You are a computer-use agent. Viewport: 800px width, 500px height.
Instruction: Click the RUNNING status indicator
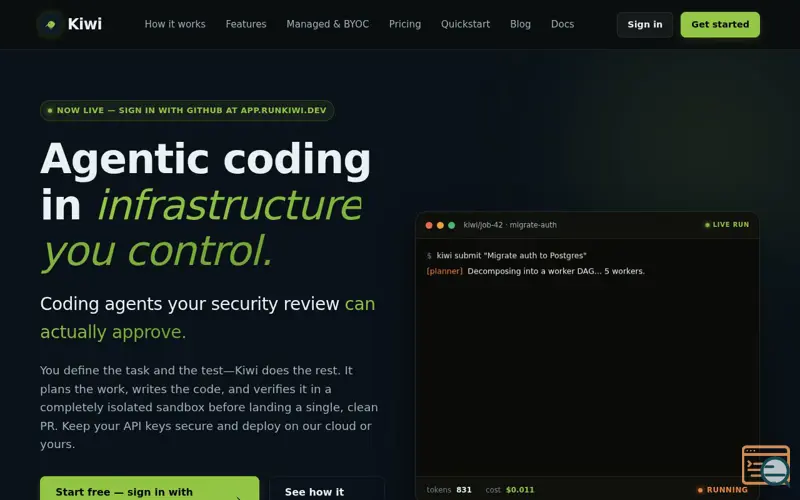(722, 490)
